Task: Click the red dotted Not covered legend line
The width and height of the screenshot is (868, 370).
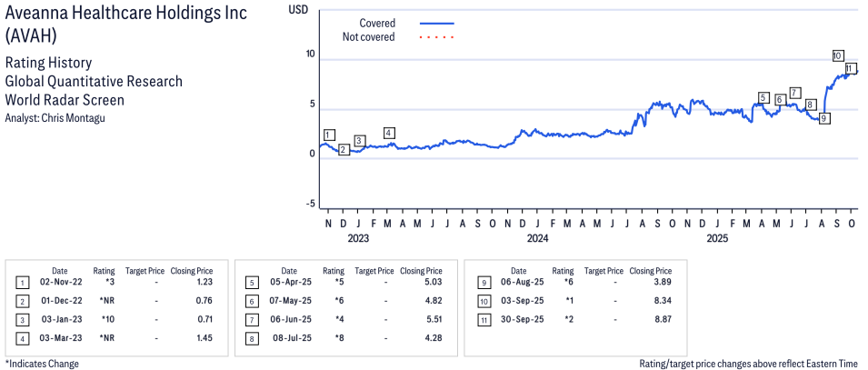Action: [x=437, y=37]
